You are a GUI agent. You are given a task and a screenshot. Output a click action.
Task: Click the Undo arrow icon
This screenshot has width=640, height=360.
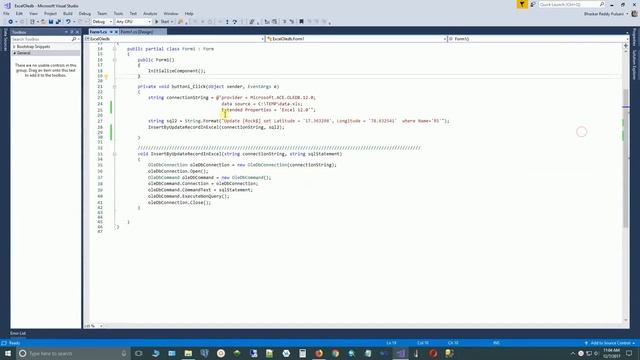tap(68, 22)
